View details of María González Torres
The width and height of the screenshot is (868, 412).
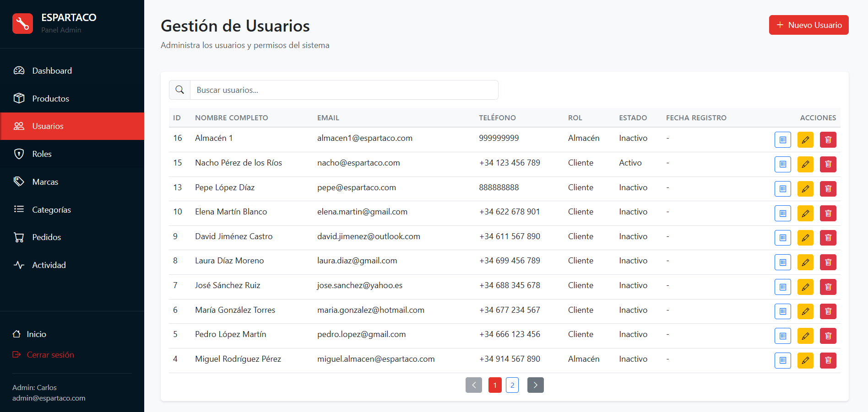point(782,311)
